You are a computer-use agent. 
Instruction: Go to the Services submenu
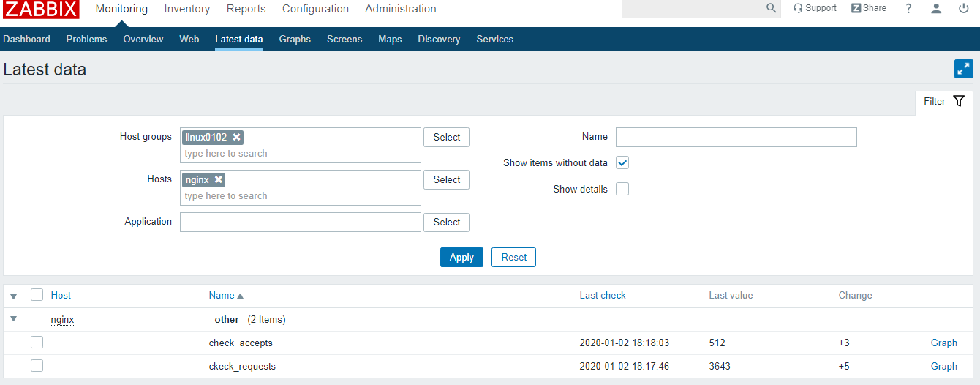tap(495, 40)
